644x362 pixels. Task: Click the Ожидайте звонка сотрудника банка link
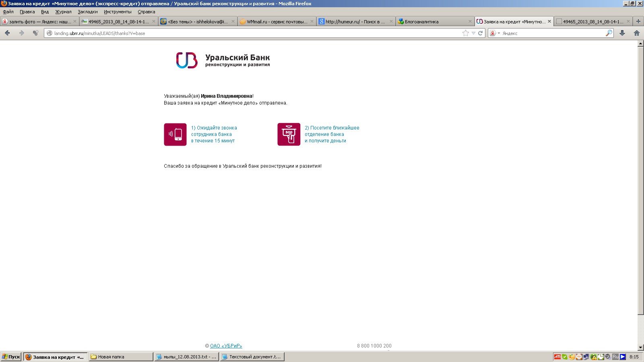coord(214,134)
